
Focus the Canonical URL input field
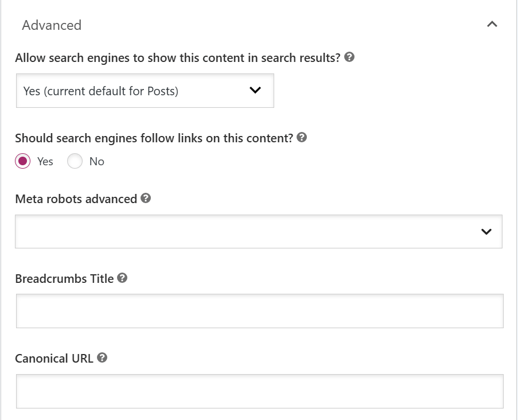258,391
